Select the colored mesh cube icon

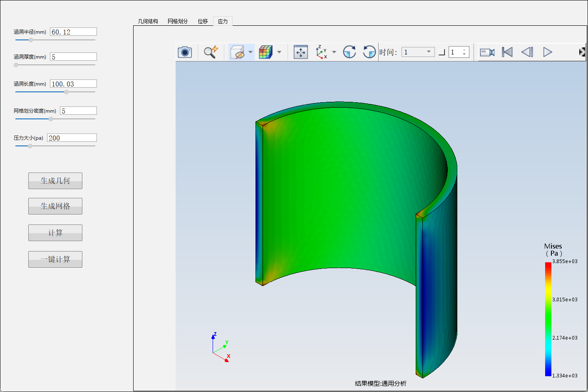(265, 52)
